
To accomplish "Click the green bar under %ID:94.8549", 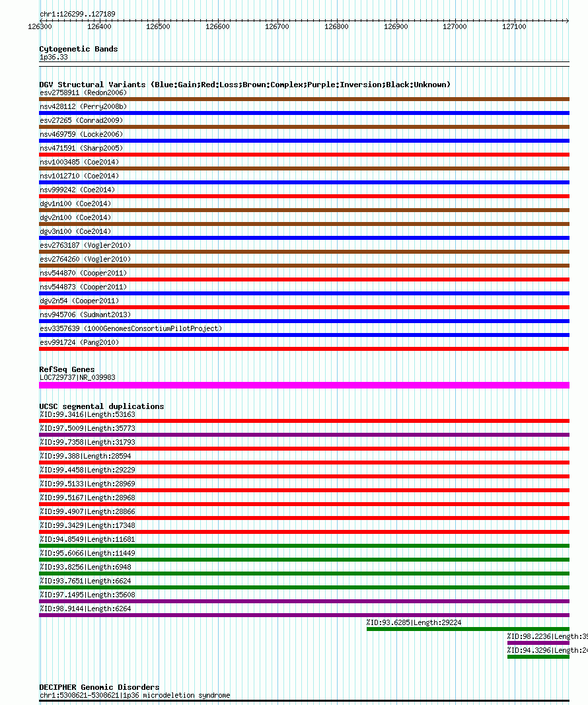I will pos(305,546).
